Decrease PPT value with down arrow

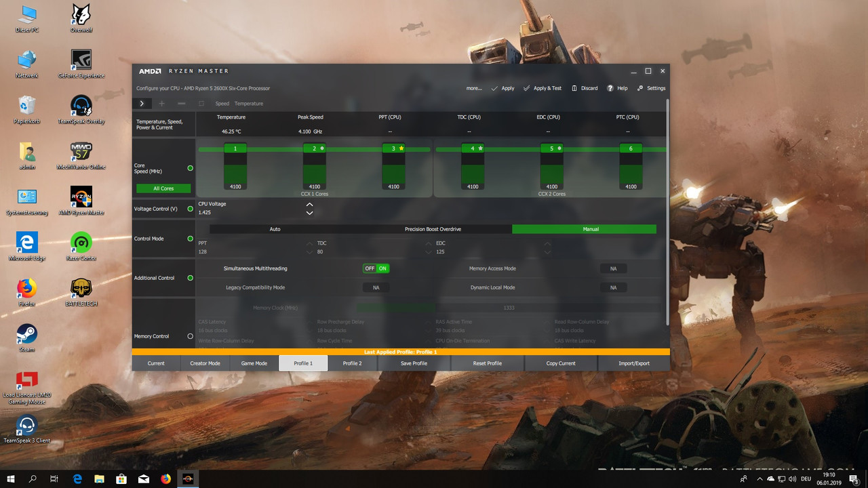(310, 252)
